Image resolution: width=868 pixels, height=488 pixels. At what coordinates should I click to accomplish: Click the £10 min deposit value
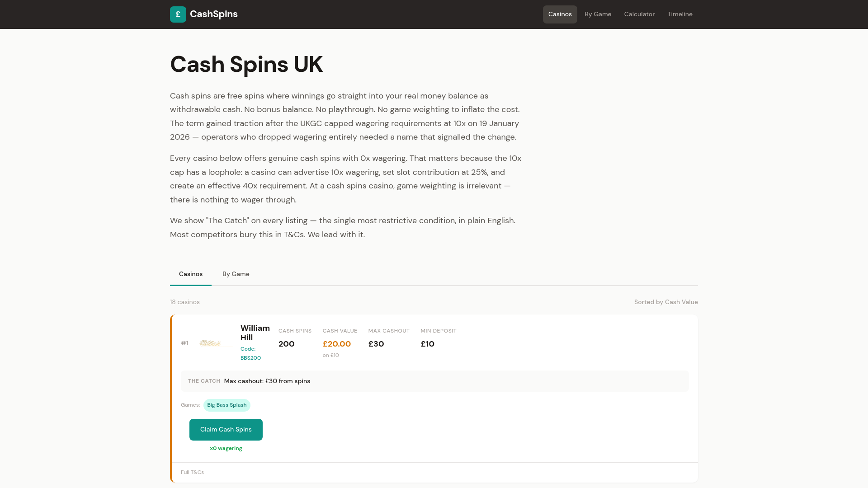point(428,344)
